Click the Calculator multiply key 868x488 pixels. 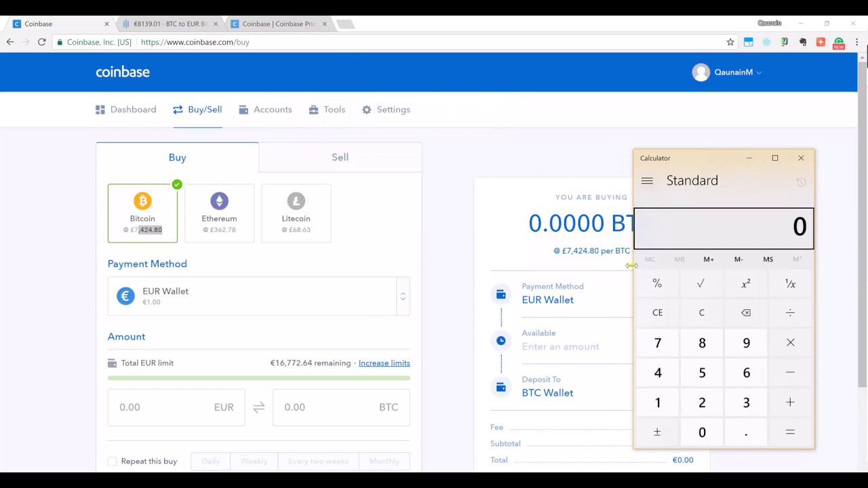click(790, 342)
